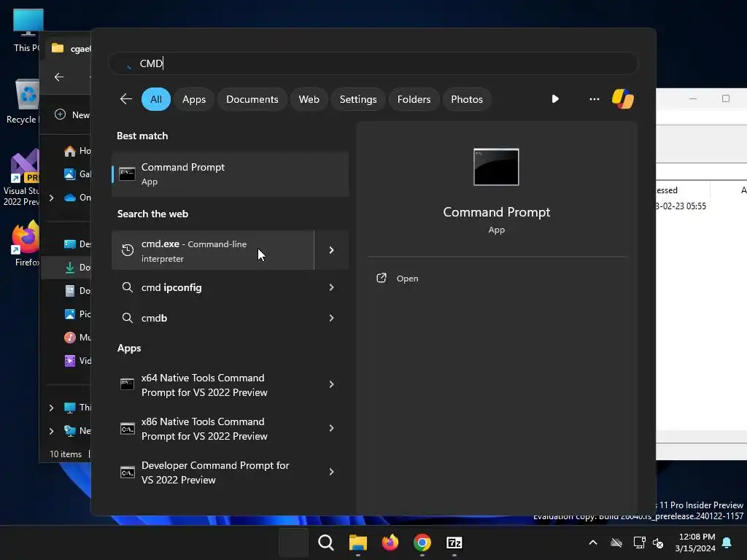The image size is (747, 560).
Task: Open 7-Zip from the taskbar
Action: 454,542
